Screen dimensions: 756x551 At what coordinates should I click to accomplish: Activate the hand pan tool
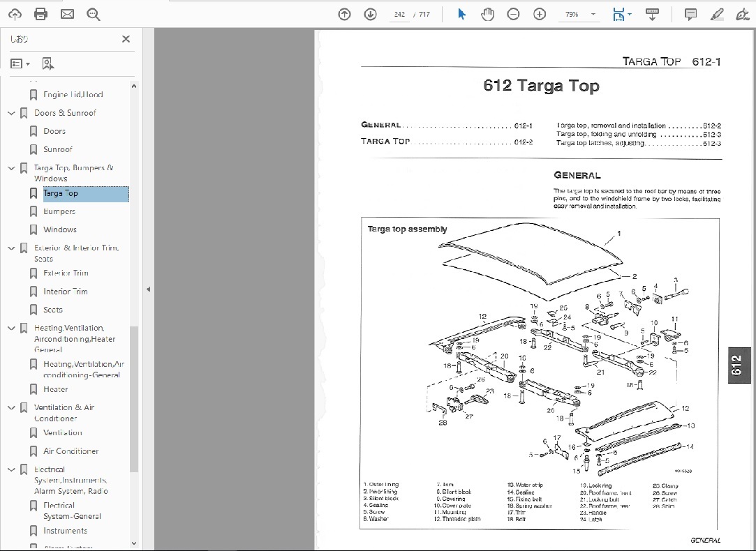[x=487, y=15]
